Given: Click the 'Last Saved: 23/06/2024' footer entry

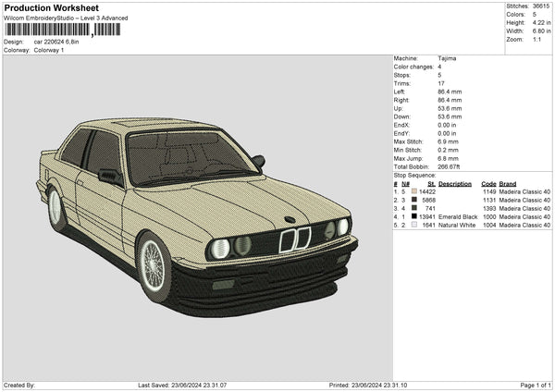Looking at the screenshot, I should tap(182, 385).
